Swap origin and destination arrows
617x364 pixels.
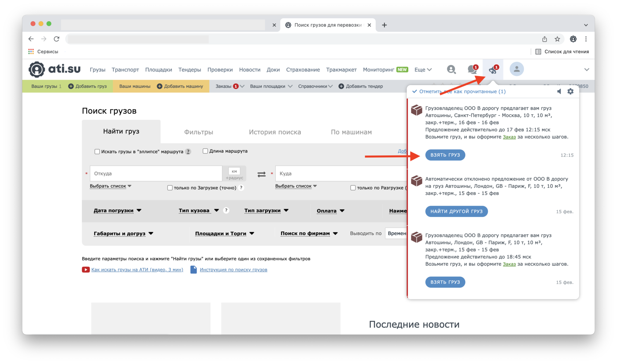click(x=261, y=174)
